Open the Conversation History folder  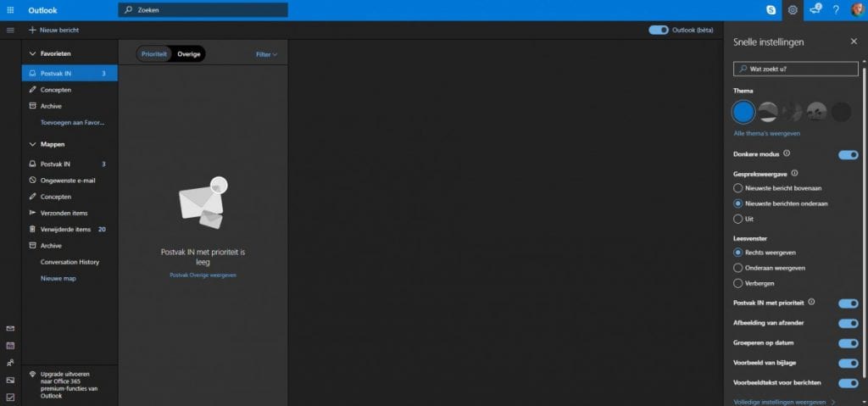click(x=70, y=262)
